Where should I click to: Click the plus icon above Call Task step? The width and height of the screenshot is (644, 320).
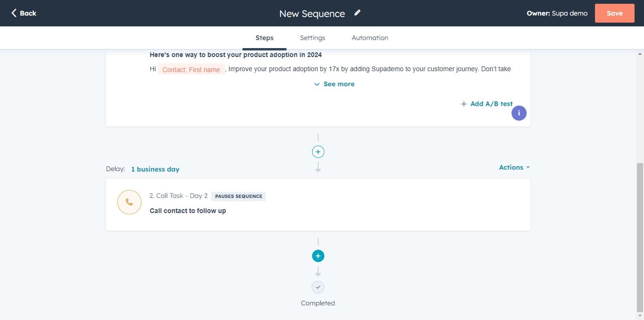[318, 152]
